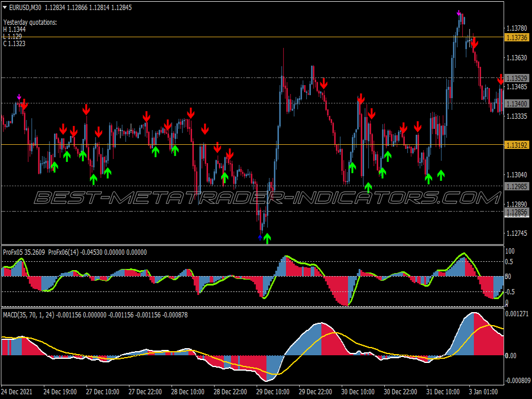Click the ProFx06(14) indicator label
The height and width of the screenshot is (399, 532).
pos(63,252)
